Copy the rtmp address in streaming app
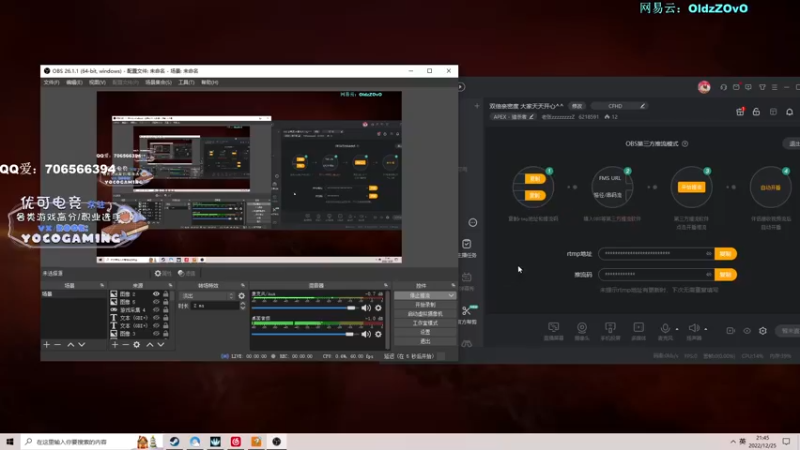The image size is (800, 450). pyautogui.click(x=726, y=254)
